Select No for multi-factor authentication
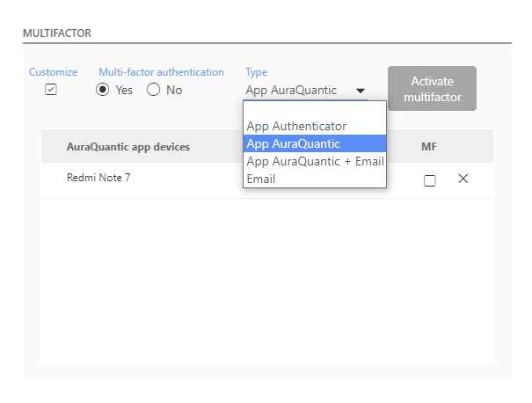Image resolution: width=532 pixels, height=403 pixels. pos(153,90)
